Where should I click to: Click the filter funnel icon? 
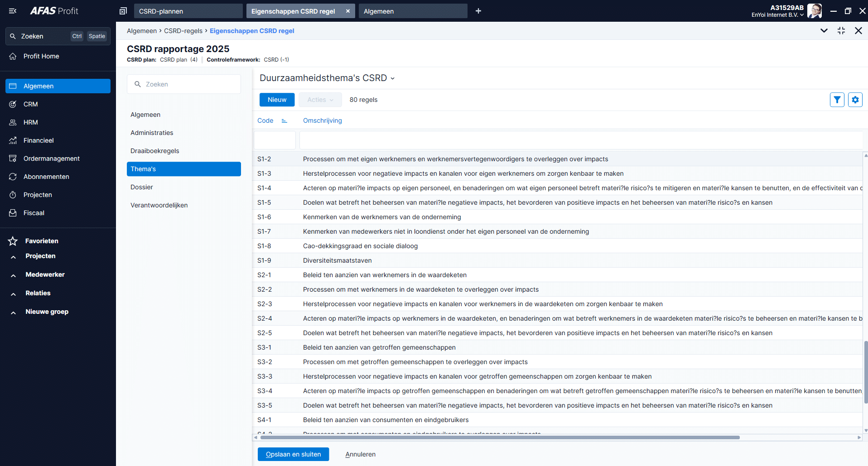[837, 100]
